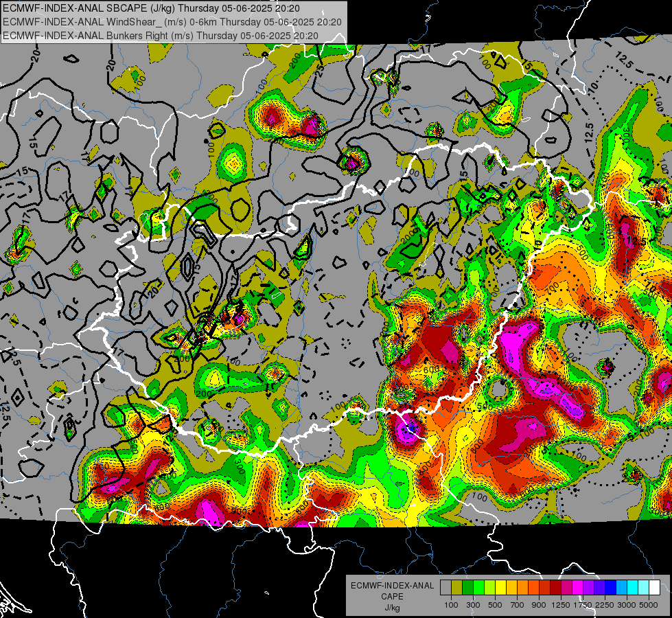The height and width of the screenshot is (618, 672).
Task: Select the pure yellow legend swatch
Action: point(500,587)
